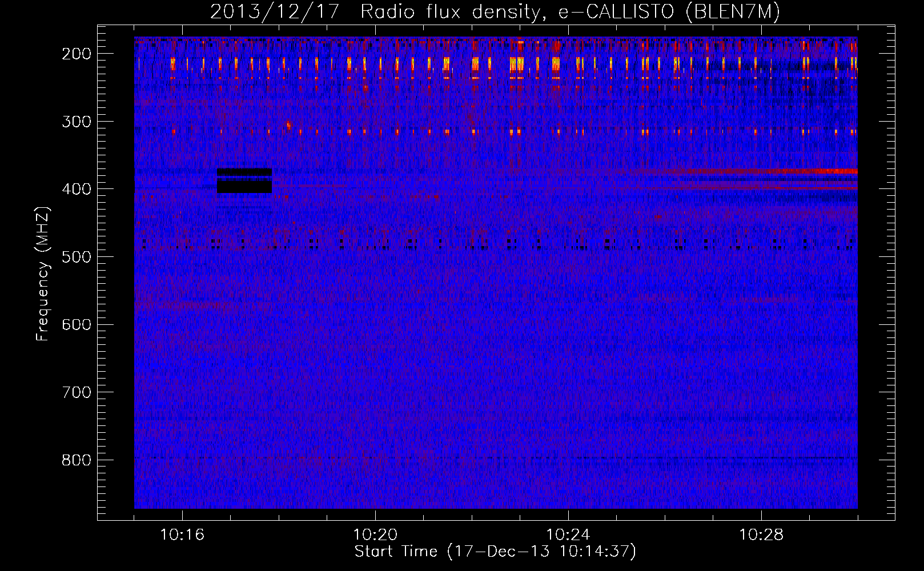Click the 'Start Time (17-Dec-13 10:14:37)' label

495,552
